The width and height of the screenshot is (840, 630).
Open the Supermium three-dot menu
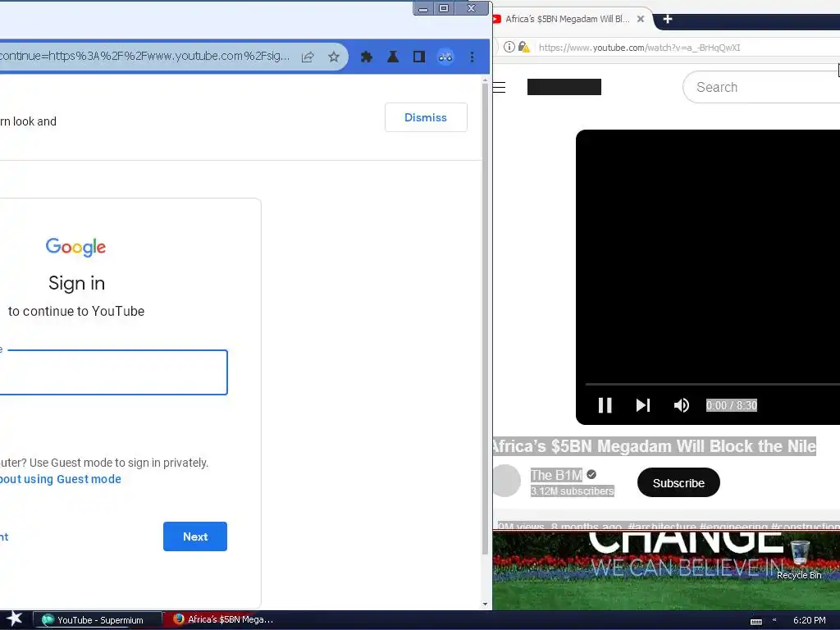coord(472,57)
